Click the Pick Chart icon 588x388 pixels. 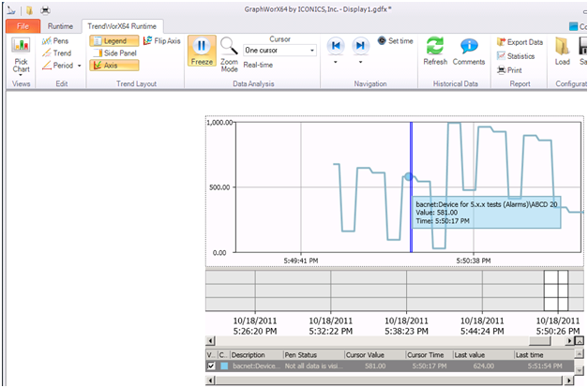[x=21, y=45]
